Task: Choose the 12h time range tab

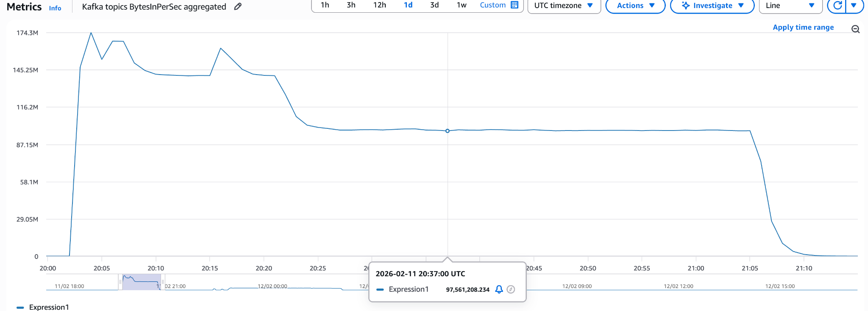Action: click(379, 5)
